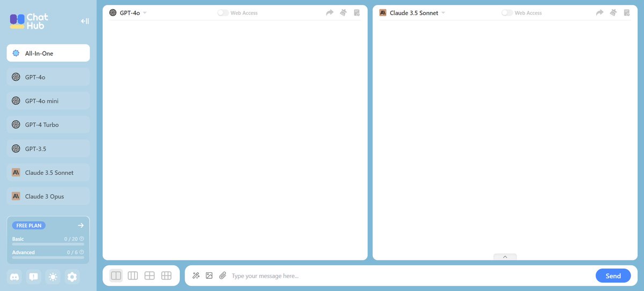Viewport: 644px width, 291px height.
Task: Click the OpenAI icon in GPT-4o panel header
Action: tap(113, 12)
